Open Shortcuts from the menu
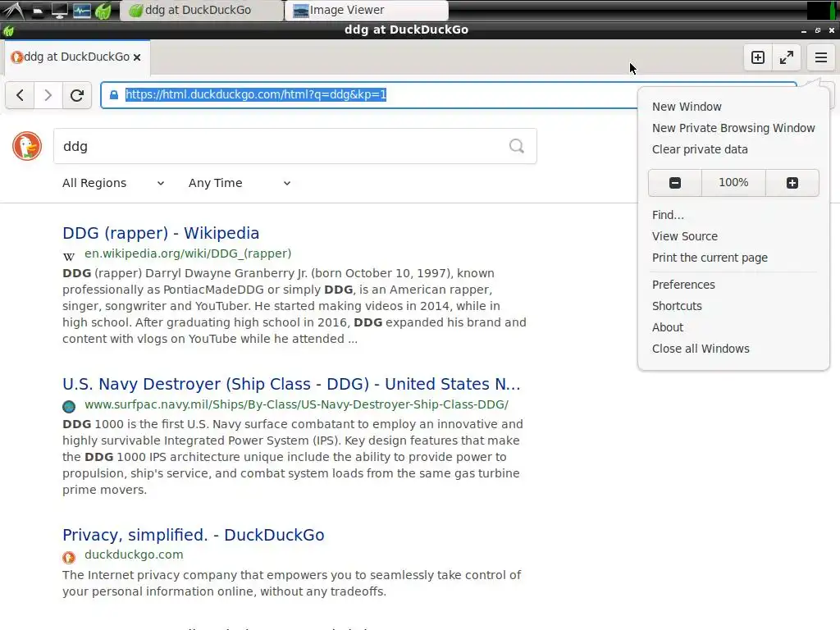This screenshot has width=840, height=630. pos(677,306)
